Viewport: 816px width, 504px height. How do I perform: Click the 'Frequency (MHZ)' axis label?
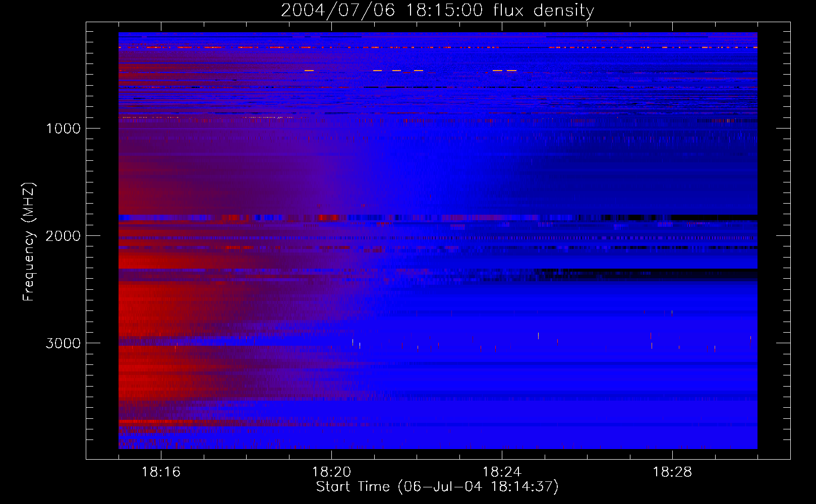point(29,242)
